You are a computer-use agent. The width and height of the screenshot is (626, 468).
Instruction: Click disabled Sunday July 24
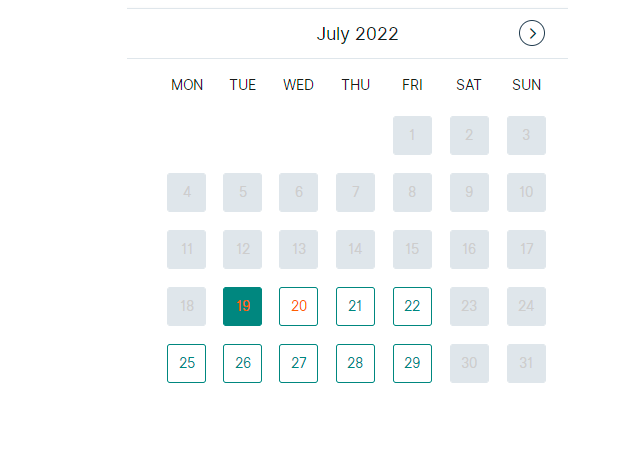pyautogui.click(x=527, y=306)
